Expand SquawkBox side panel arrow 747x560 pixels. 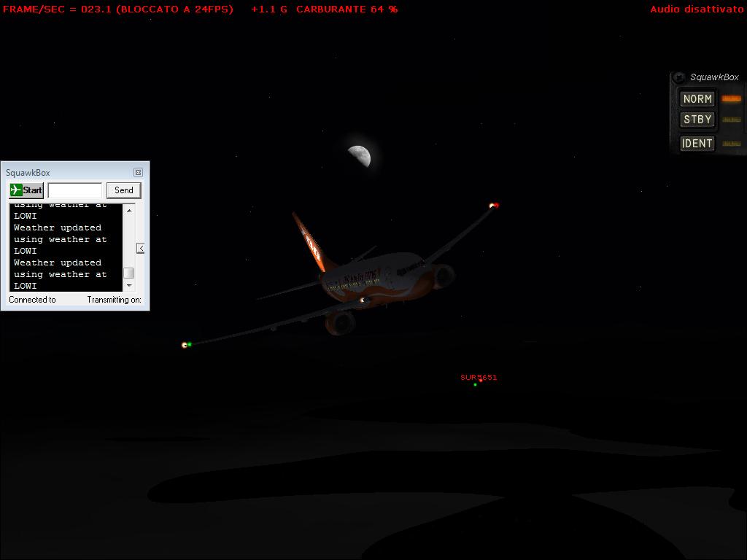(x=141, y=248)
